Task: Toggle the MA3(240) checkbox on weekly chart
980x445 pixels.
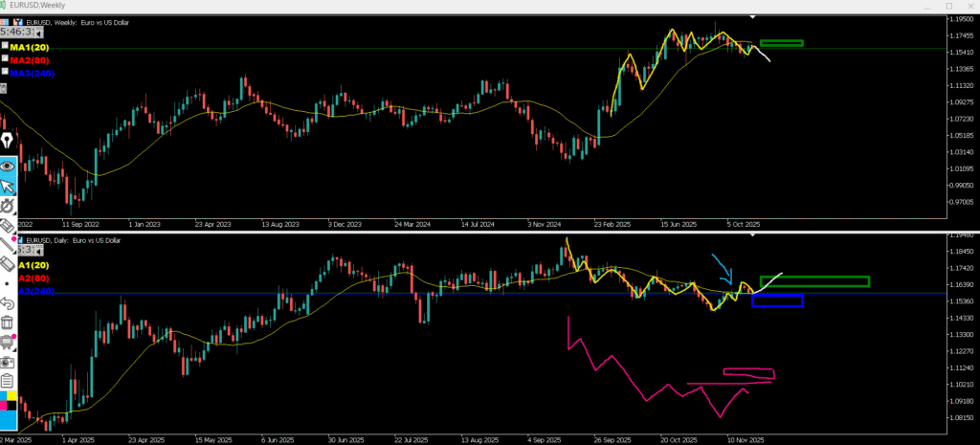Action: [x=5, y=72]
